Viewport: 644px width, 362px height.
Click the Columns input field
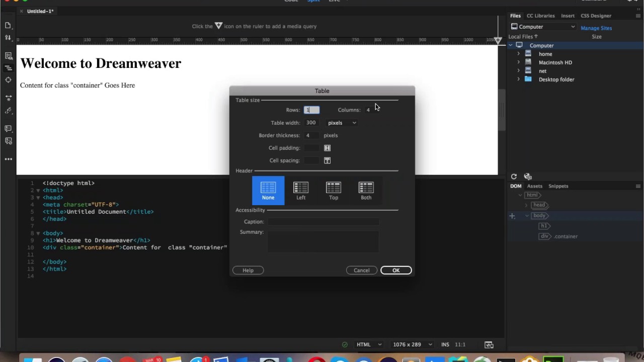pyautogui.click(x=372, y=110)
